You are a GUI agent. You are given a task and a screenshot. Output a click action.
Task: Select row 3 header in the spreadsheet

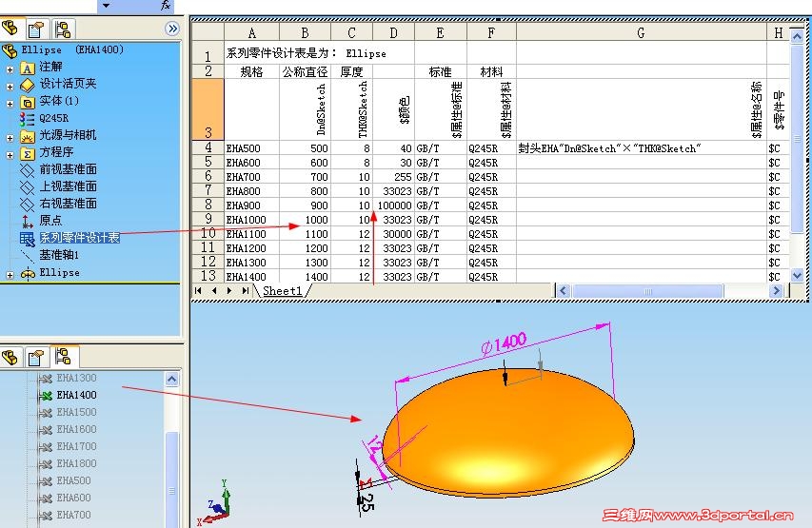coord(208,109)
